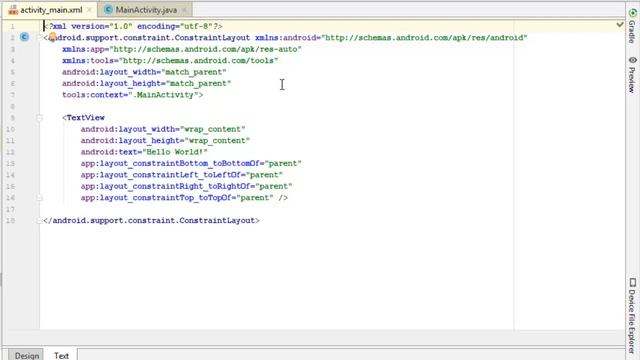Click the layout_constraintRight_toRightOf attribute
640x360 pixels.
[x=187, y=186]
